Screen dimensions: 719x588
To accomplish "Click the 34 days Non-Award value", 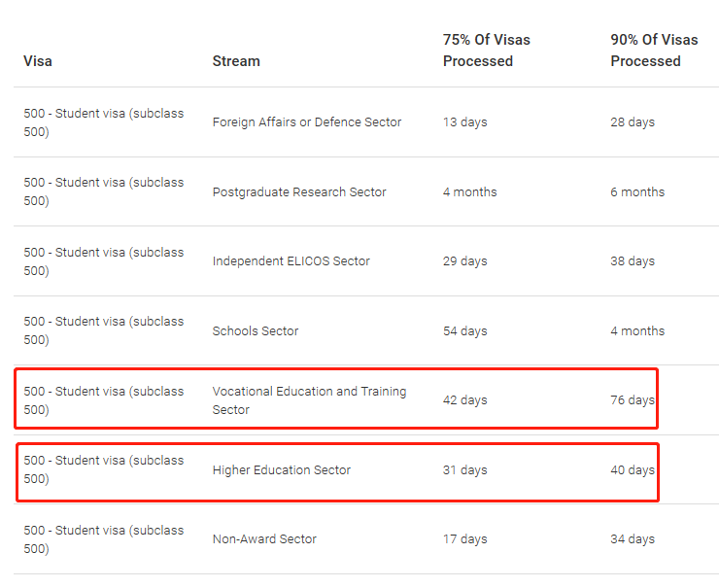I will pos(633,539).
